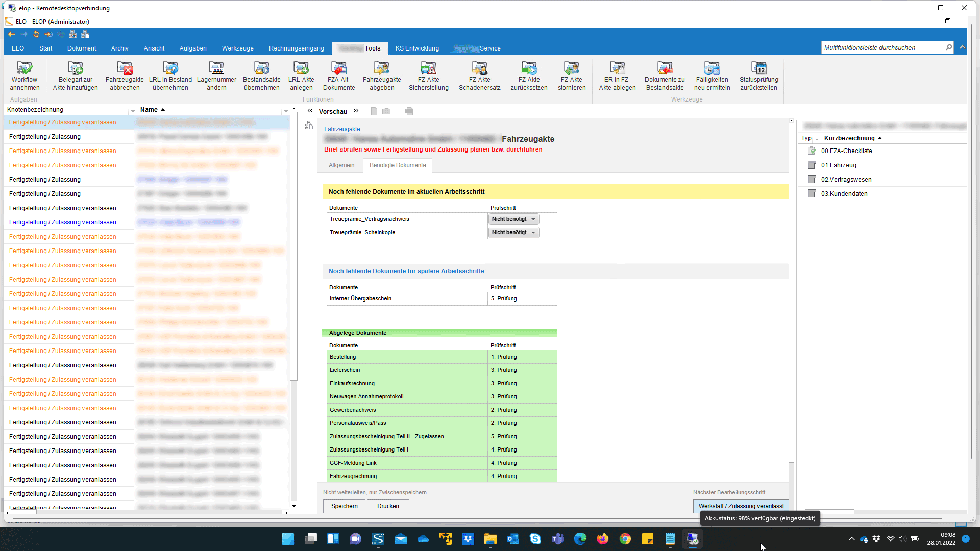980x551 pixels.
Task: Open the Knotenbezeichnung column filter dropdown
Action: [133, 110]
